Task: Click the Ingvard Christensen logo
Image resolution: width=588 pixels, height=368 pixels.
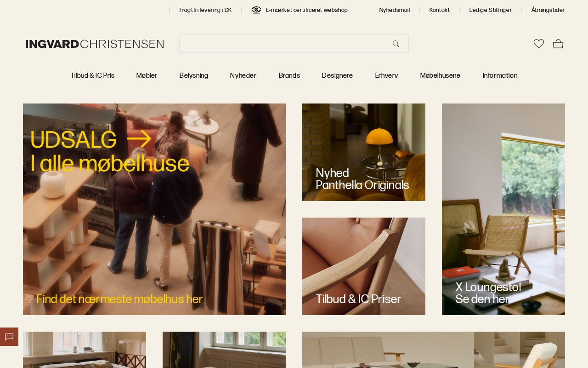Action: (x=95, y=44)
